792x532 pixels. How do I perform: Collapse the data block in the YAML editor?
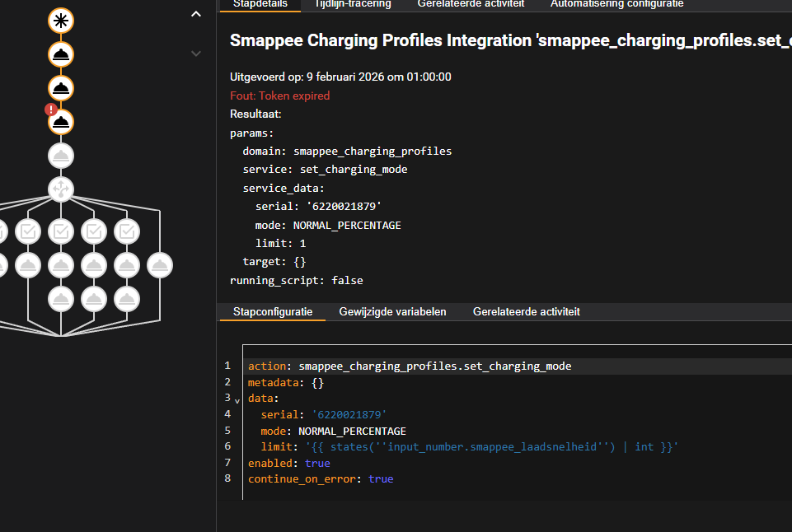[237, 400]
